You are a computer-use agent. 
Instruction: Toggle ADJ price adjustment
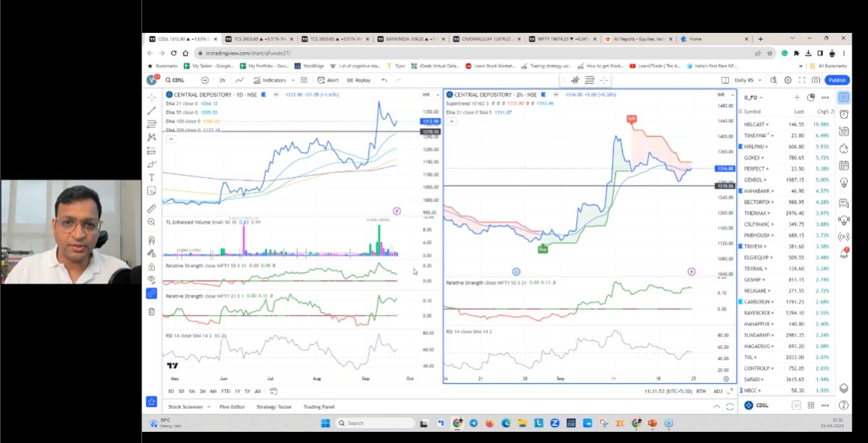pyautogui.click(x=718, y=391)
